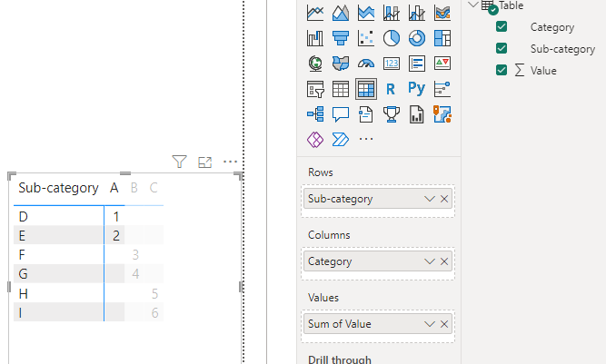The image size is (606, 364).
Task: Open filter icon on matrix visual header
Action: [x=179, y=162]
